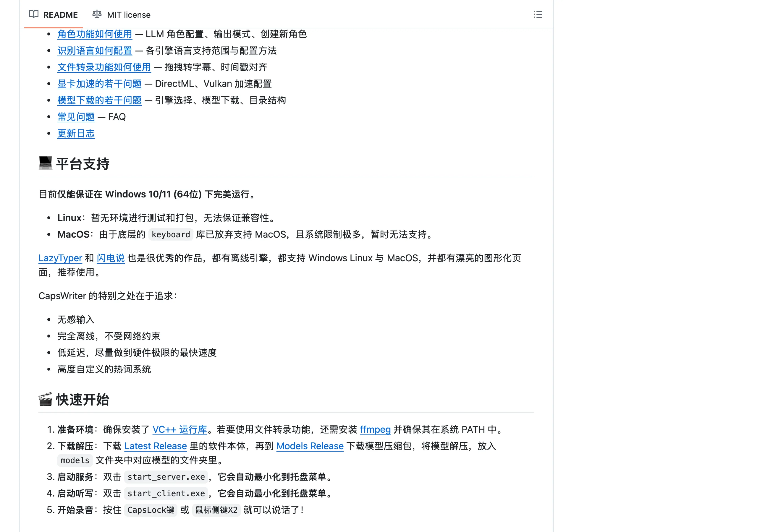Open the 显卡加速的若干问题 link
This screenshot has width=757, height=532.
pos(99,84)
